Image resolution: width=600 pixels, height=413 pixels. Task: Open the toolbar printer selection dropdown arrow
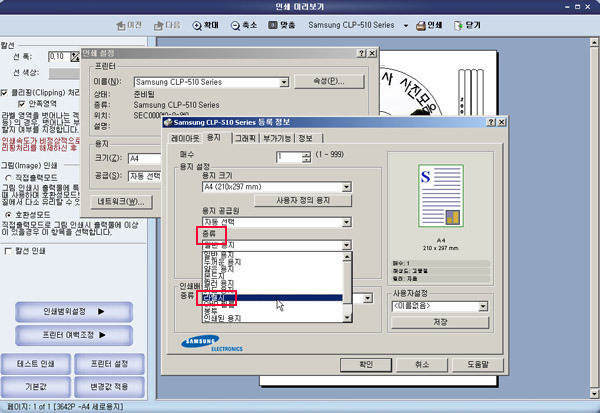point(406,26)
